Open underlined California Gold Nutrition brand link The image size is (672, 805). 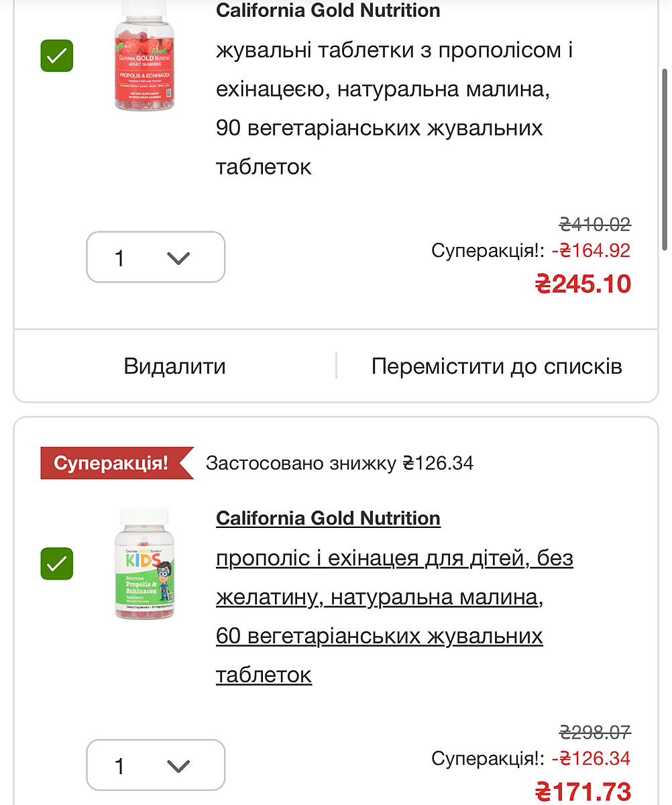[x=328, y=519]
